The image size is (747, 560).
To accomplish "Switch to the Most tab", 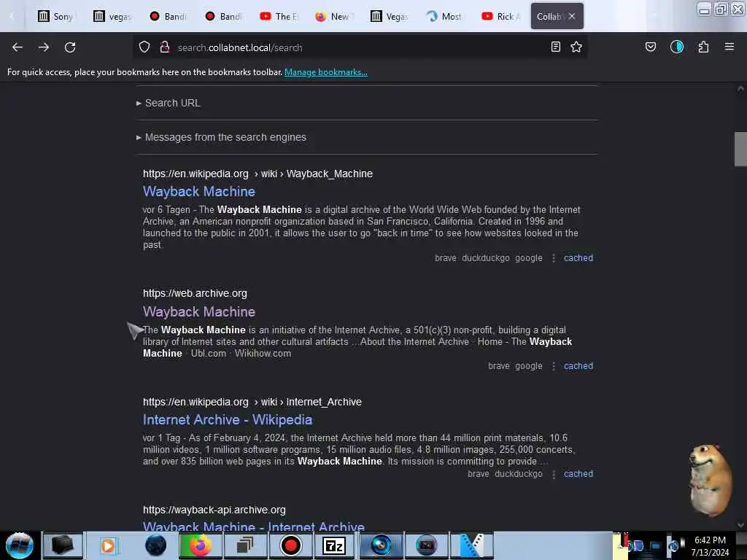I will pyautogui.click(x=444, y=16).
